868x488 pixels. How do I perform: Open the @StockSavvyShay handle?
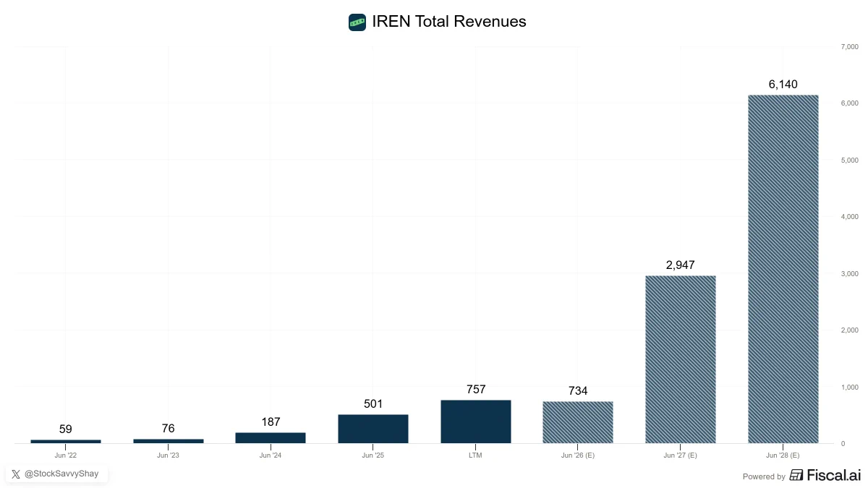tap(61, 474)
